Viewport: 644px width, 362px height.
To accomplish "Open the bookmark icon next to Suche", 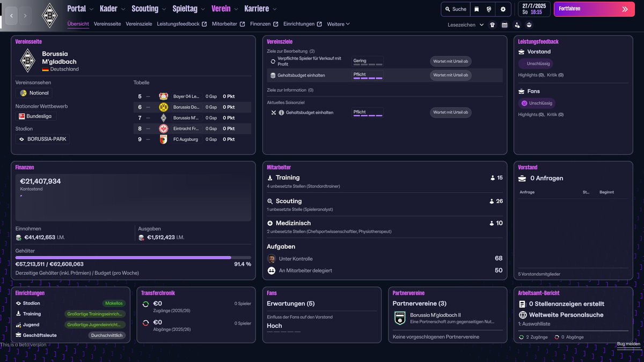I will (477, 9).
